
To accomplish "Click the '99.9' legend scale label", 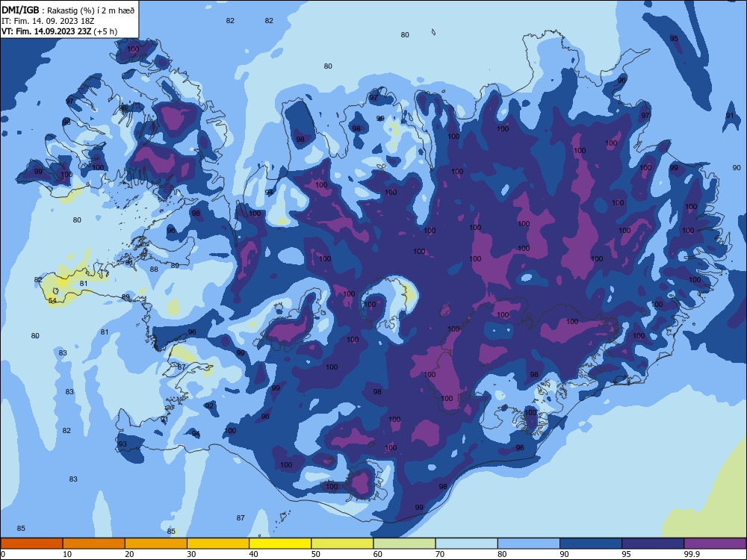I will point(692,554).
